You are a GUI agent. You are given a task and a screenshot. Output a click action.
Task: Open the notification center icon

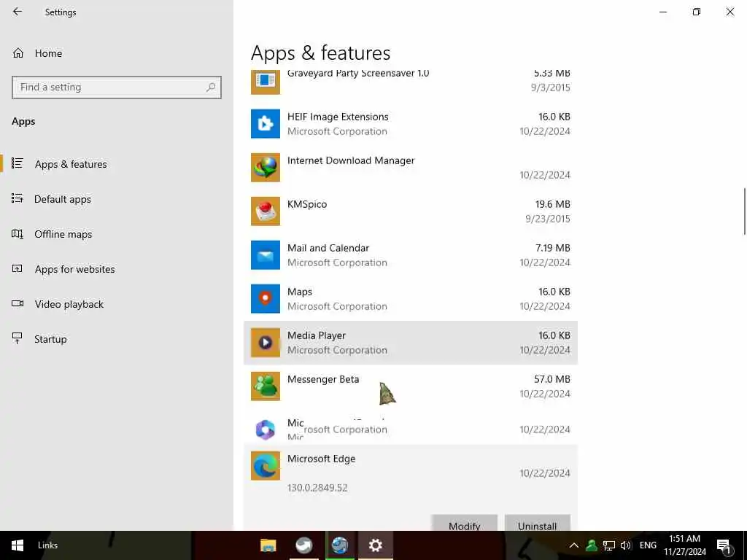point(724,546)
